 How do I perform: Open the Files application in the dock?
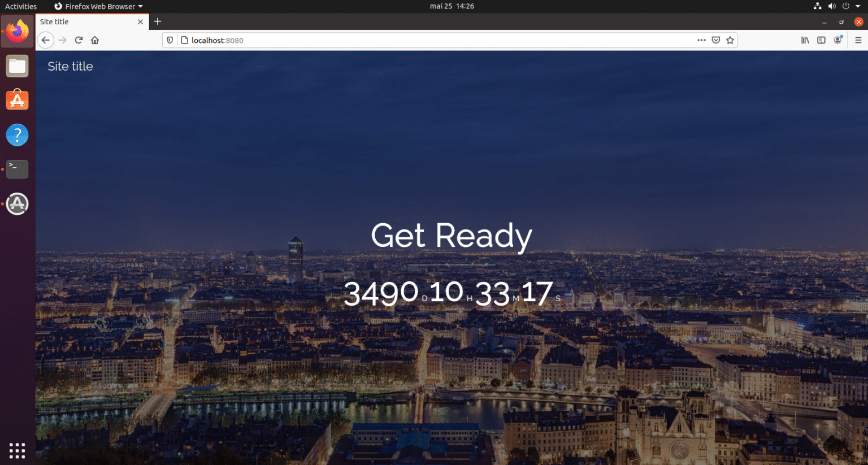(17, 66)
